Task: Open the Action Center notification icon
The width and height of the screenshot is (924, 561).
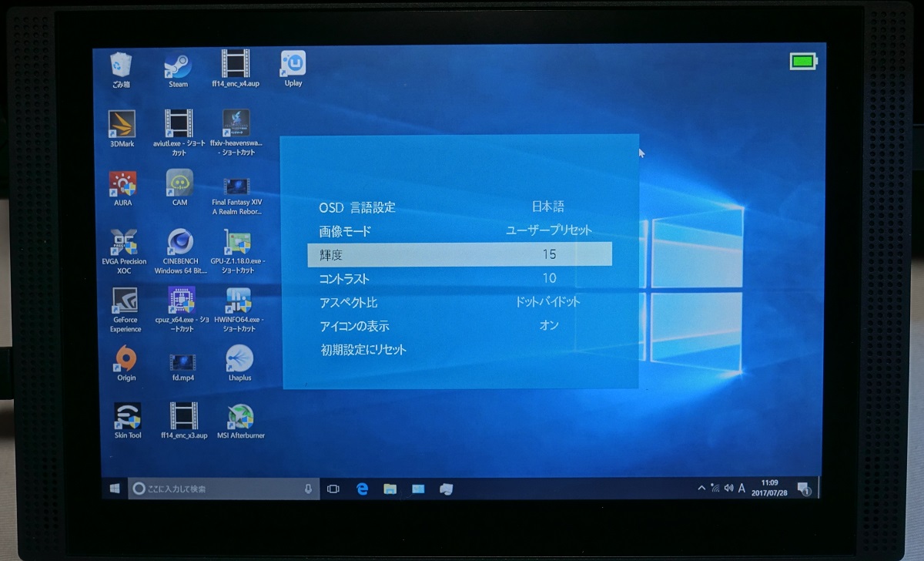Action: click(x=803, y=488)
